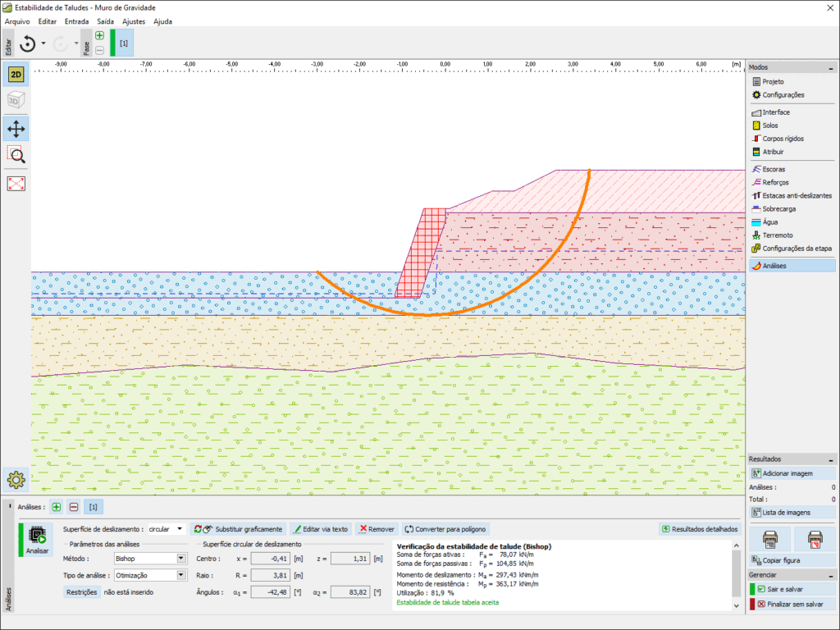Open drawing settings gear icon
The image size is (840, 630).
click(x=16, y=479)
